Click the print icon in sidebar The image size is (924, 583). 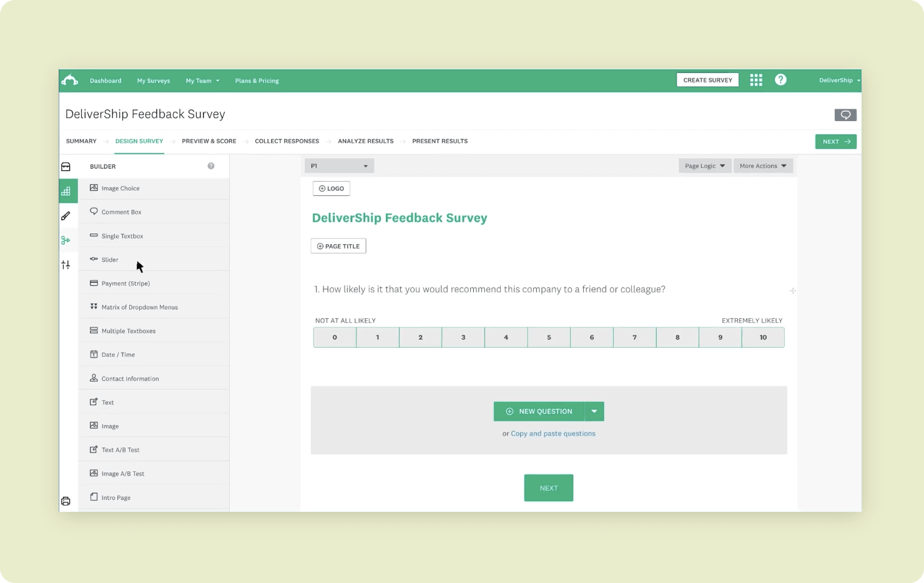click(x=66, y=501)
